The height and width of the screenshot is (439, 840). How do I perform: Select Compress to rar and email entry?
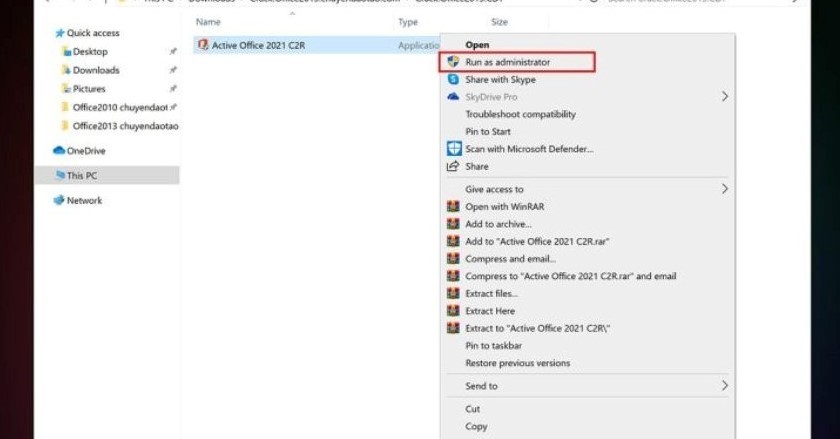click(571, 276)
